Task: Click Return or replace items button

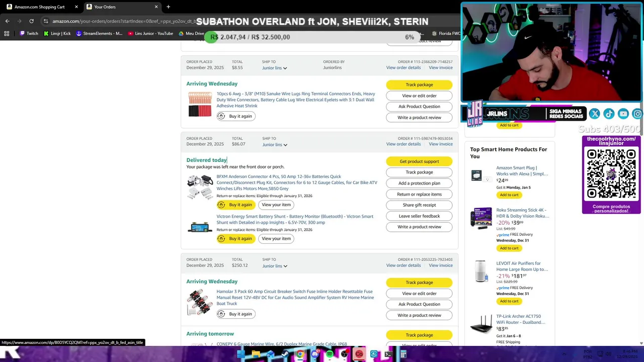Action: (x=419, y=194)
